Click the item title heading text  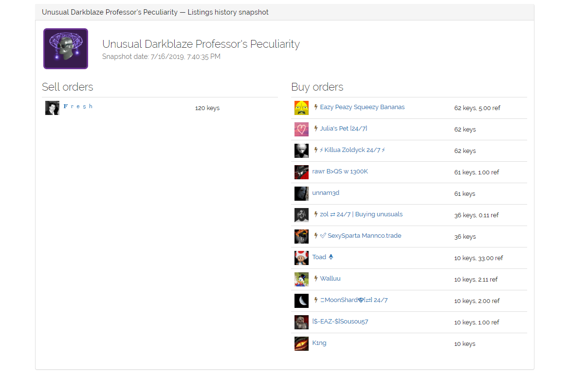[201, 44]
